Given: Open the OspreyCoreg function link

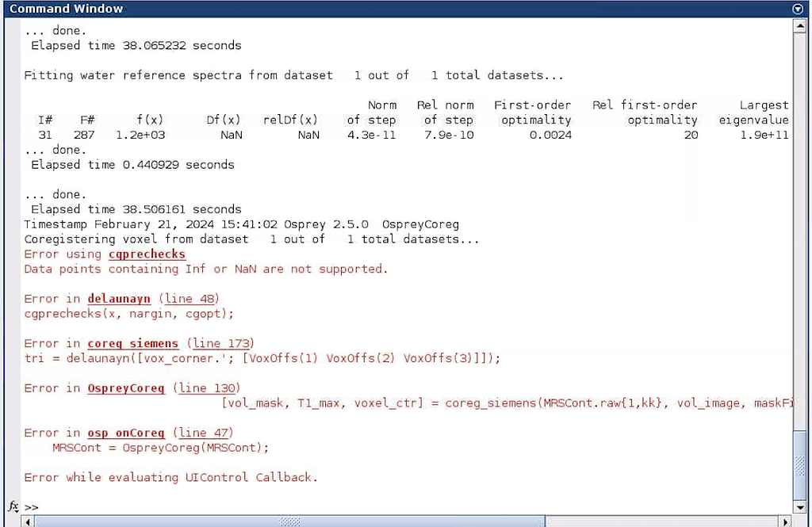Looking at the screenshot, I should pos(126,388).
